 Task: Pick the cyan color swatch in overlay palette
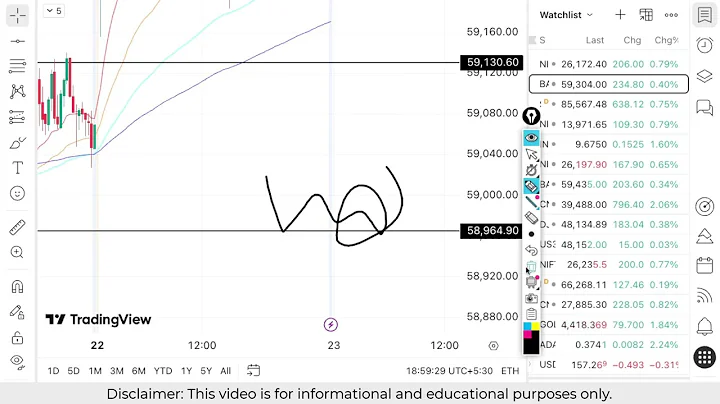527,326
